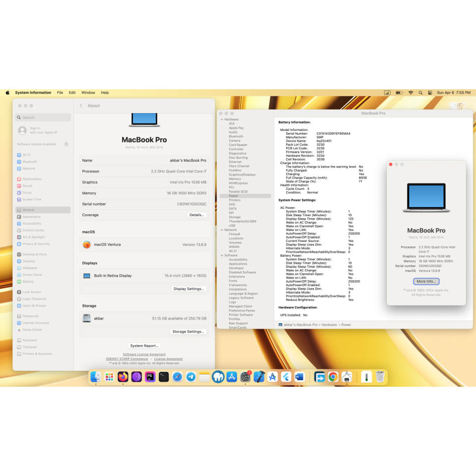Collapse the Hardware section in System Information
Viewport: 476px width, 476px height.
point(222,119)
